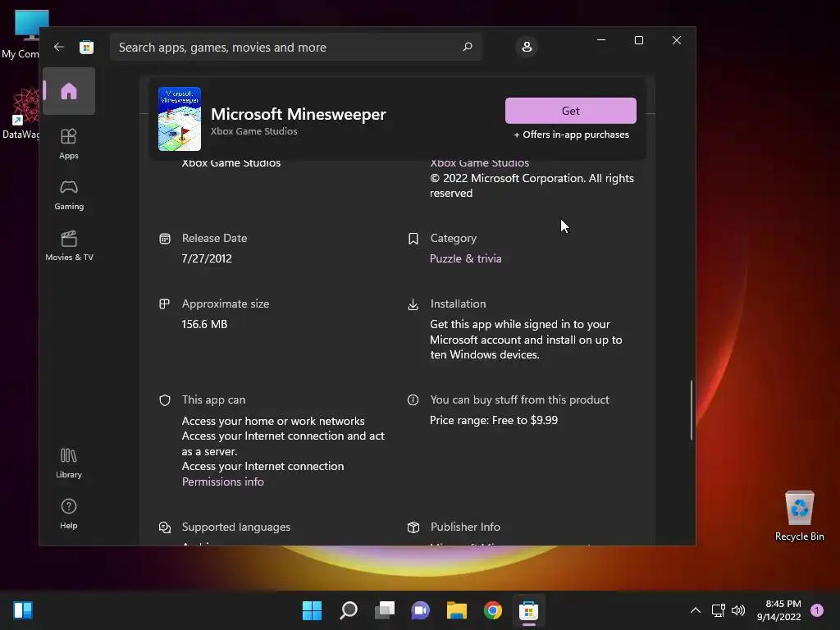
Task: Click the Publisher Info box icon
Action: 413,527
